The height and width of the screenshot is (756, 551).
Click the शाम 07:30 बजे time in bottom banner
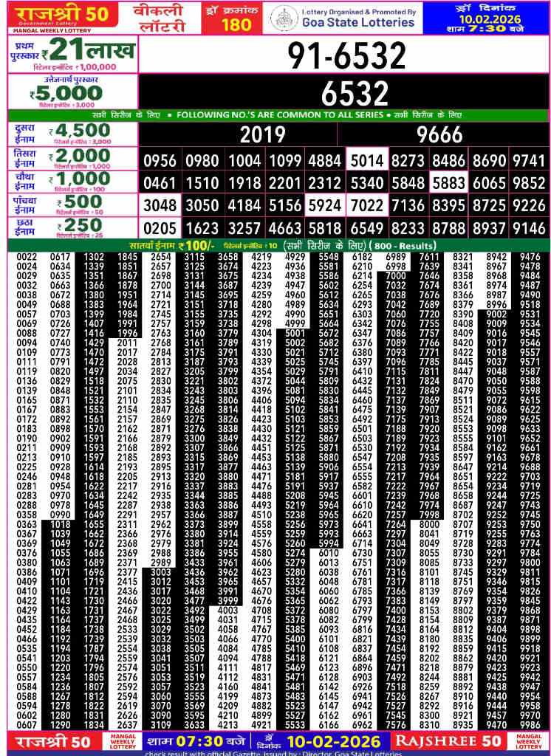coord(197,741)
